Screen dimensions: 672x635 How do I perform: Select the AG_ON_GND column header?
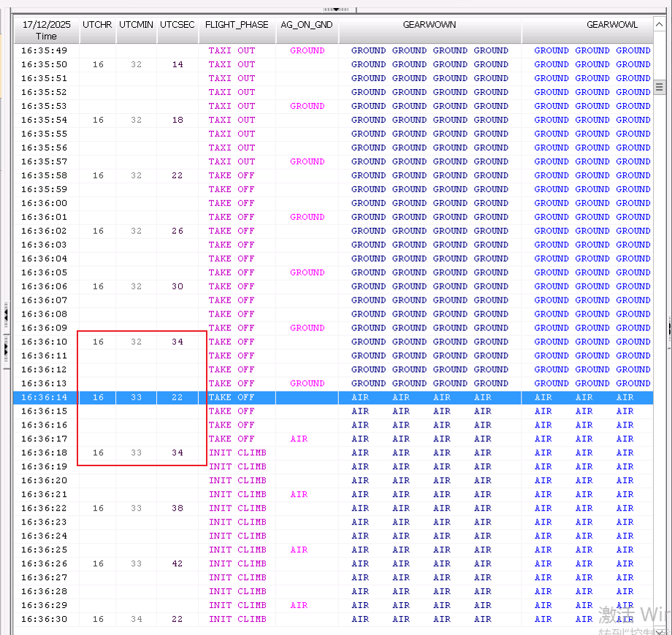(307, 25)
